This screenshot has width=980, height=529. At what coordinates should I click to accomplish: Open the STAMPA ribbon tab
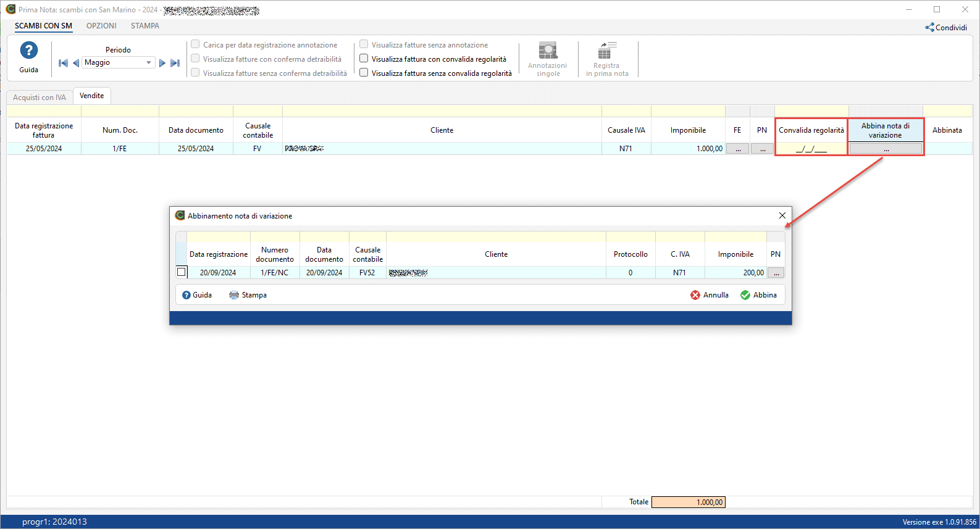point(145,26)
